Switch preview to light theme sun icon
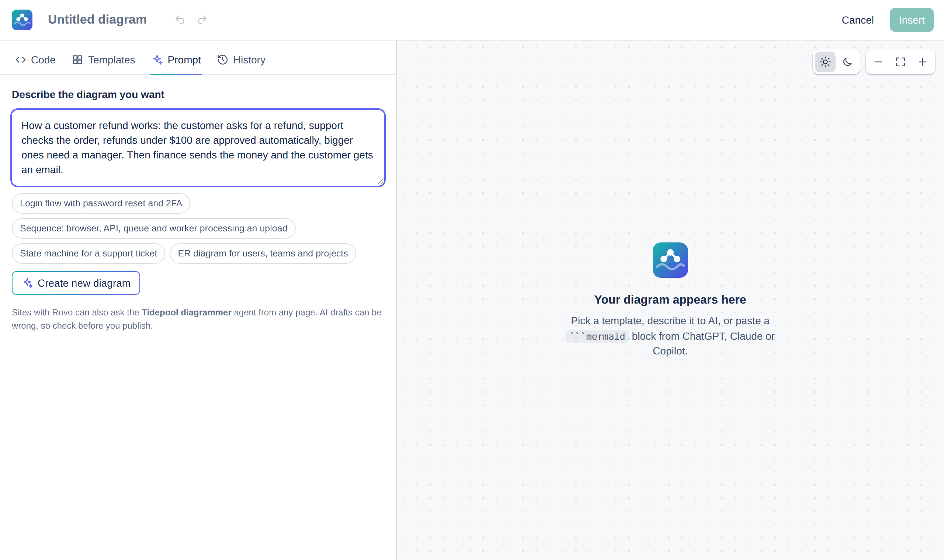This screenshot has width=944, height=560. pos(825,62)
